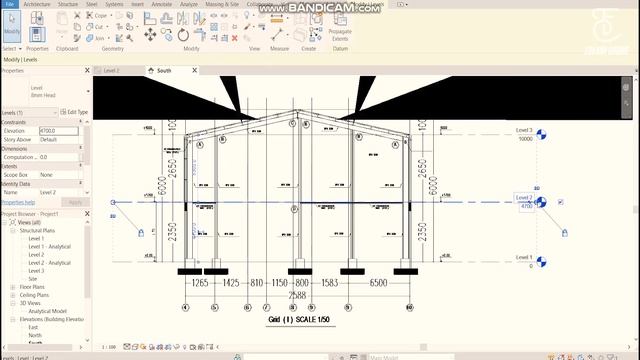The width and height of the screenshot is (640, 360).
Task: Click the Propagate Extents icon
Action: [x=340, y=19]
